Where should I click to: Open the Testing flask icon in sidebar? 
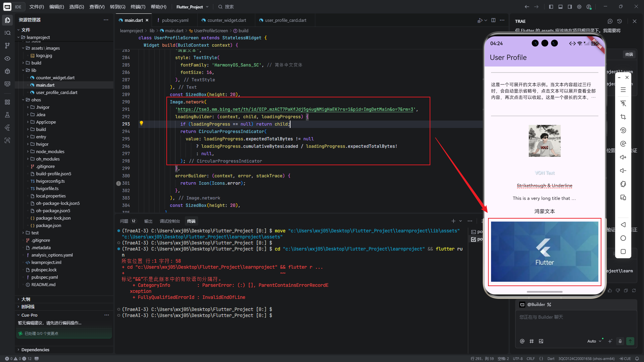(x=7, y=115)
